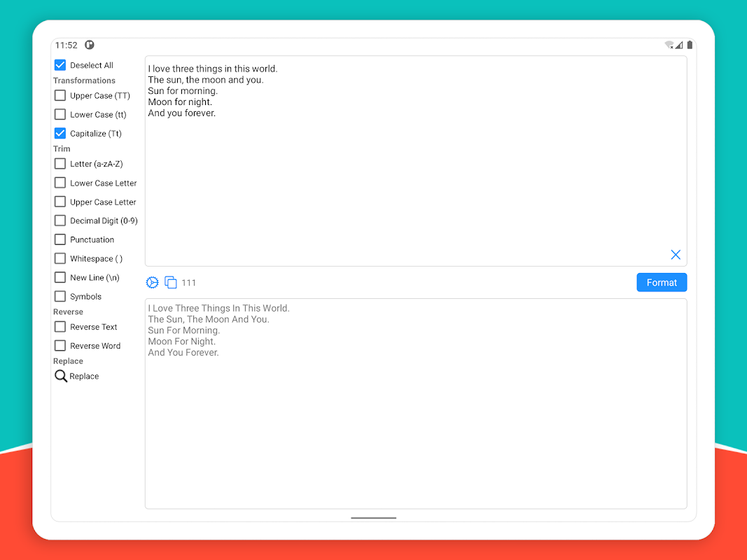Tap the battery status icon
Viewport: 747px width, 560px height.
point(690,45)
